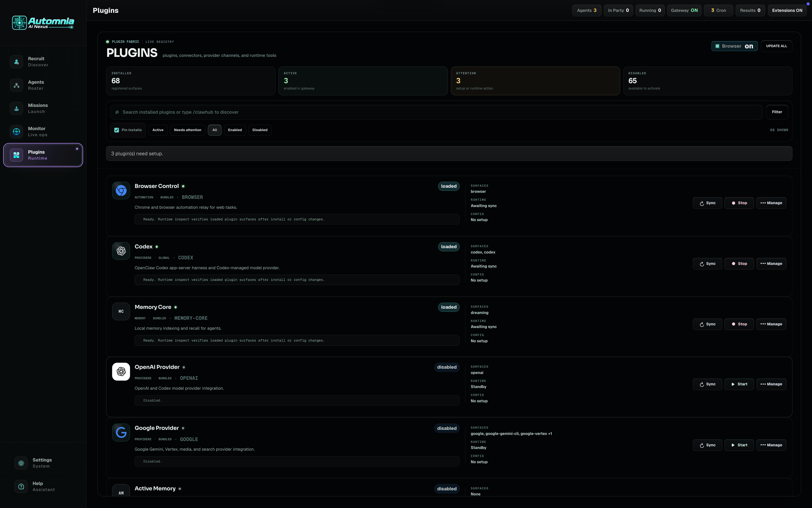Screen dimensions: 812x508
Task: Click the 68 SHOWN count
Action: coord(779,130)
